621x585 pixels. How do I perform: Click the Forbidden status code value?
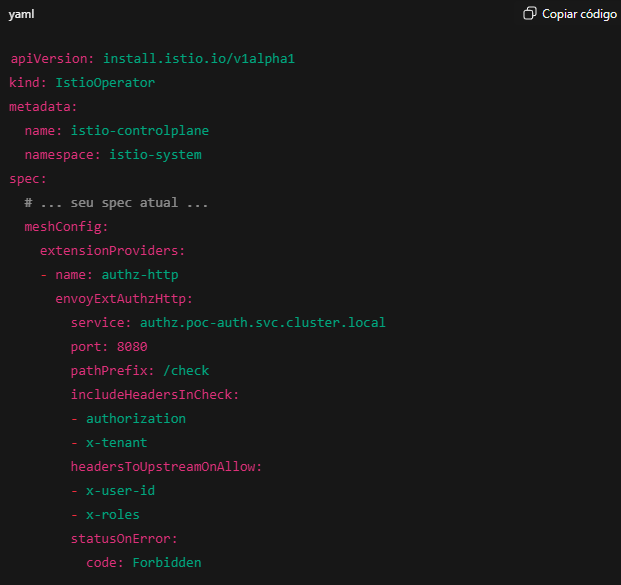tap(167, 563)
